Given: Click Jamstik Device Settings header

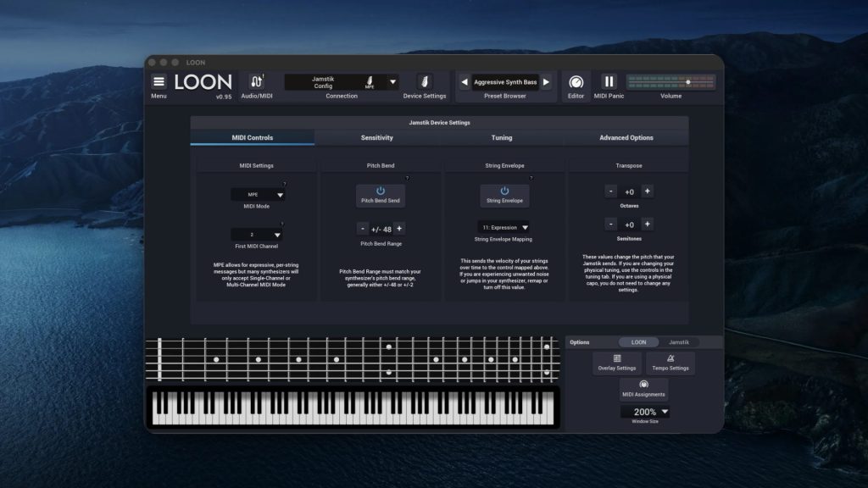Looking at the screenshot, I should pos(440,123).
